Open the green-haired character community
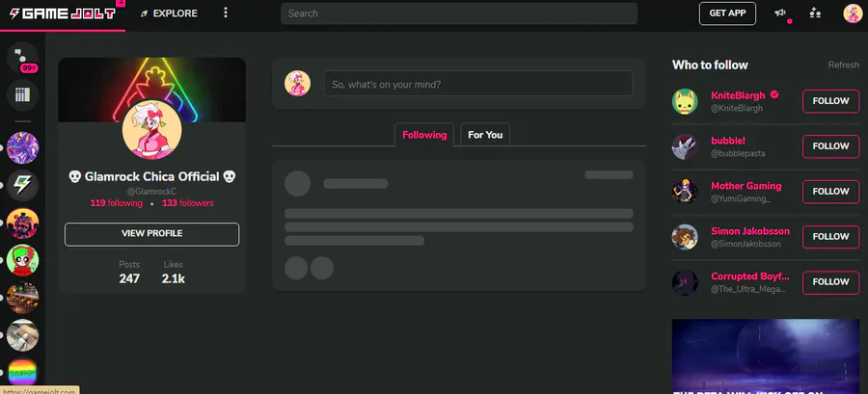868x394 pixels. (x=23, y=260)
